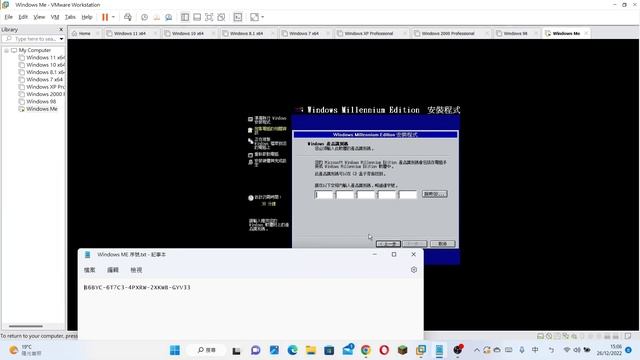Open the console view icon in toolbar

(x=238, y=17)
